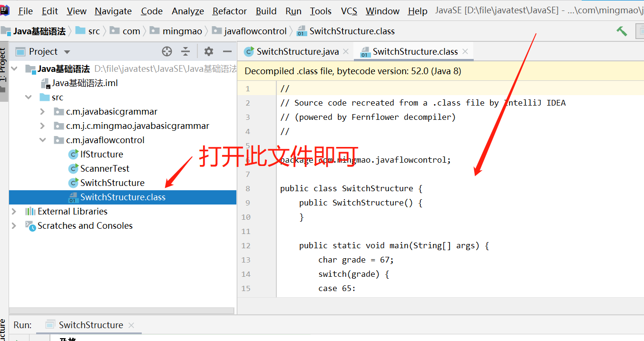The width and height of the screenshot is (644, 341).
Task: Collapse the c.m.javaflowcontrol package
Action: point(43,140)
